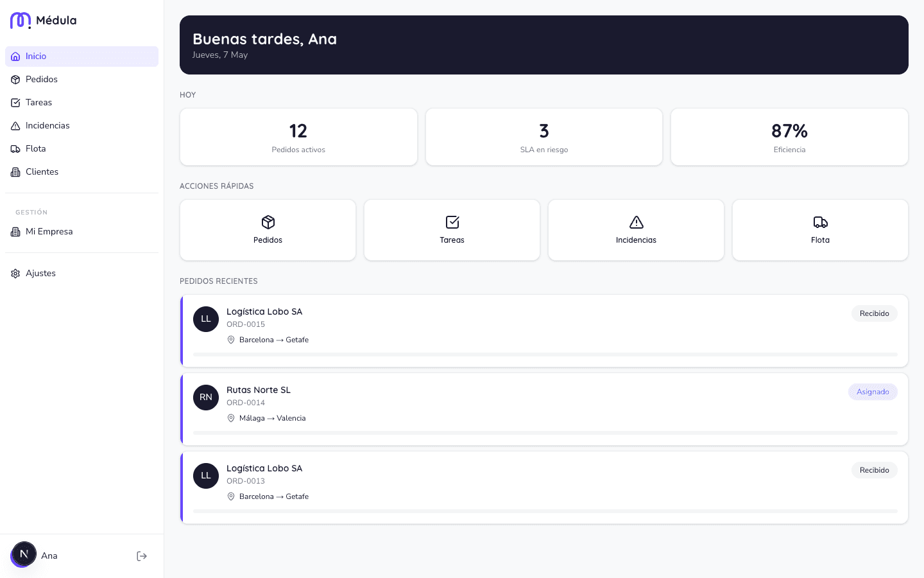Click the Barcelona → Getafe route on ORD-0013
This screenshot has width=924, height=578.
coord(274,496)
